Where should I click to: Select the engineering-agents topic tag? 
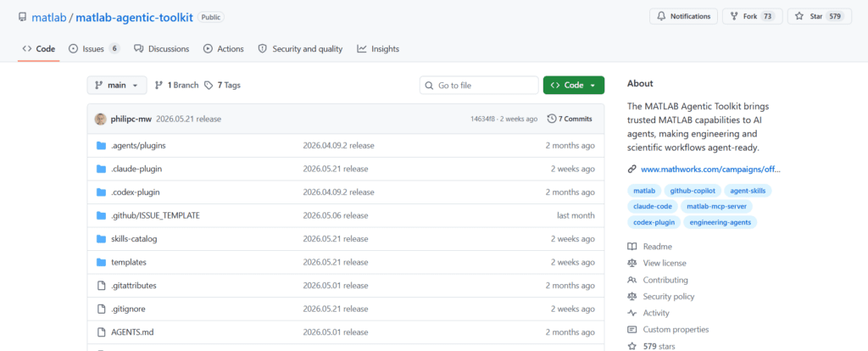(721, 223)
